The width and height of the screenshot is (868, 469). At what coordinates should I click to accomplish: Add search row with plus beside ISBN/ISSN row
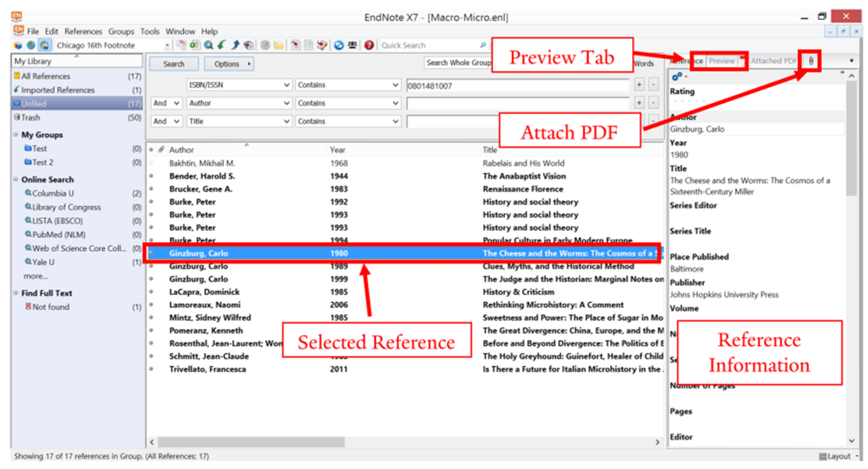[639, 85]
